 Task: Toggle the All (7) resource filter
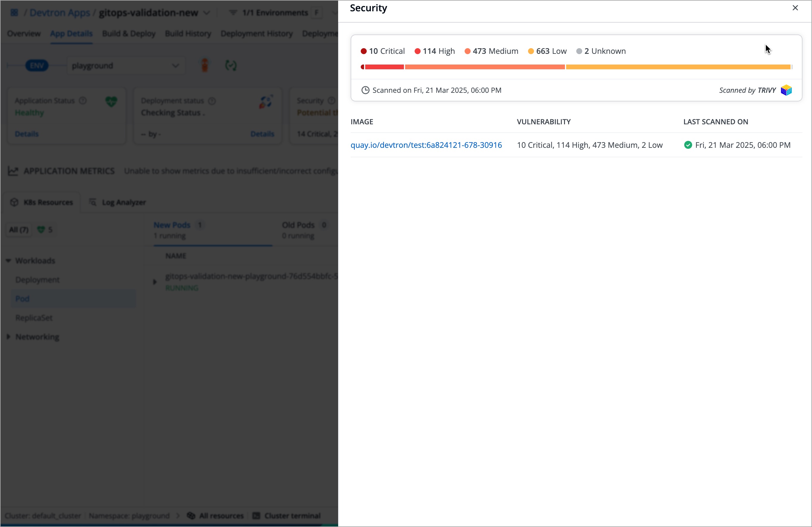coord(18,229)
